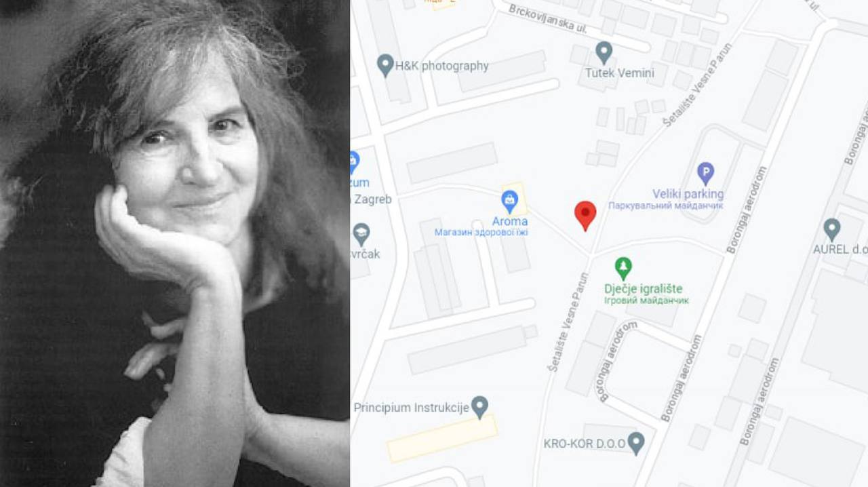Select the KRO-KOR D.O.O label text
Image resolution: width=868 pixels, height=487 pixels.
click(x=584, y=444)
